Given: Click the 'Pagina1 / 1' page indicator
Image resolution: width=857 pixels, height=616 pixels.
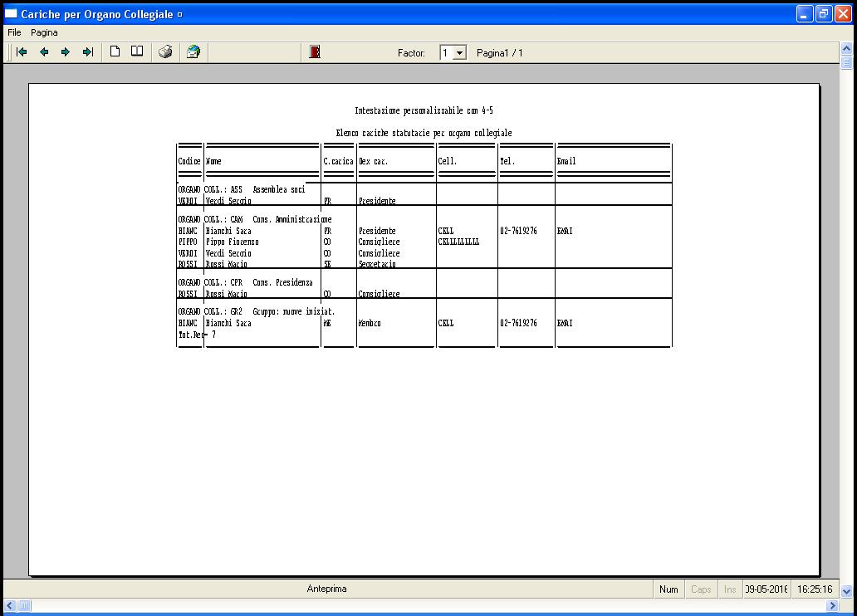Looking at the screenshot, I should coord(500,53).
